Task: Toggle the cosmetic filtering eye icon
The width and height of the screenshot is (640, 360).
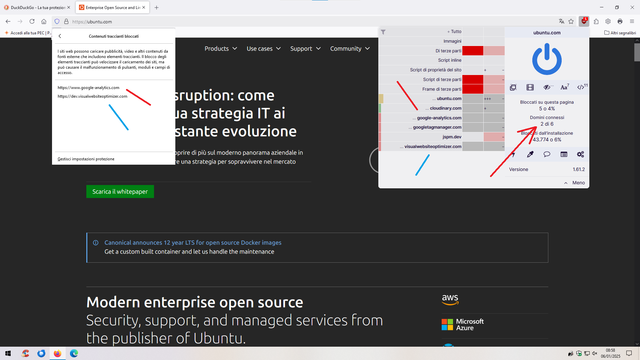Action: (547, 87)
